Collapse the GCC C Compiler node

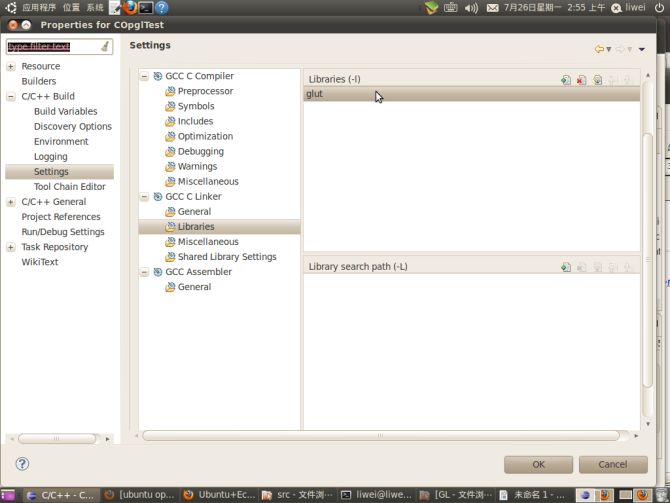(145, 76)
